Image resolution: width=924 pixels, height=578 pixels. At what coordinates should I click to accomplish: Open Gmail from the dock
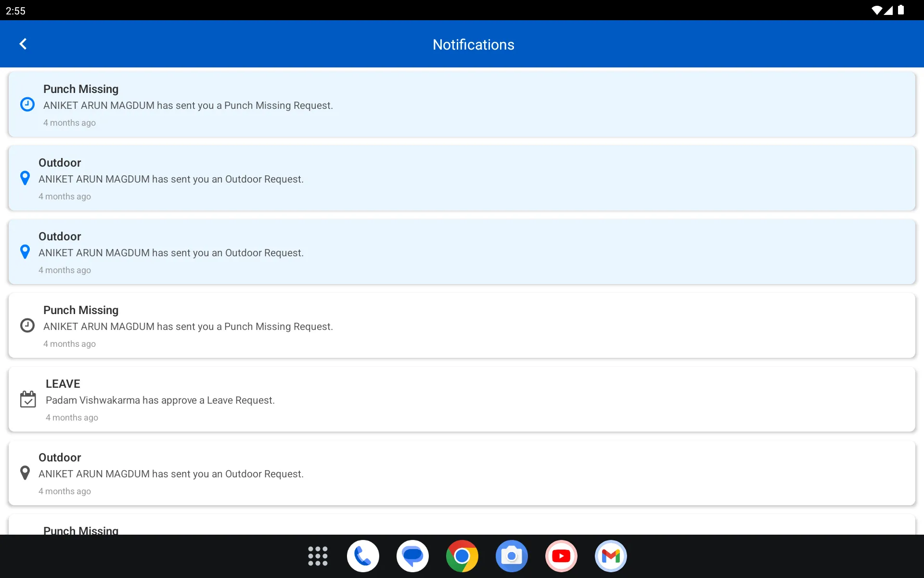click(x=611, y=556)
